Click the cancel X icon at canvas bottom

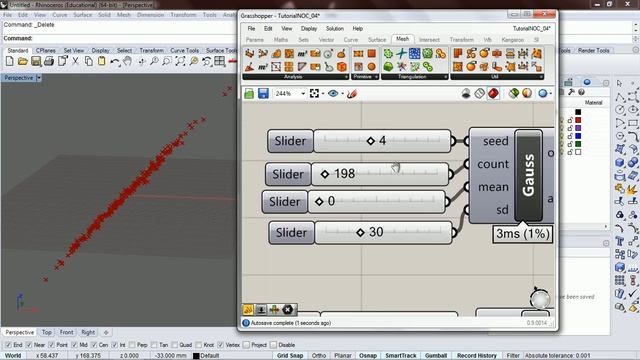[x=288, y=310]
